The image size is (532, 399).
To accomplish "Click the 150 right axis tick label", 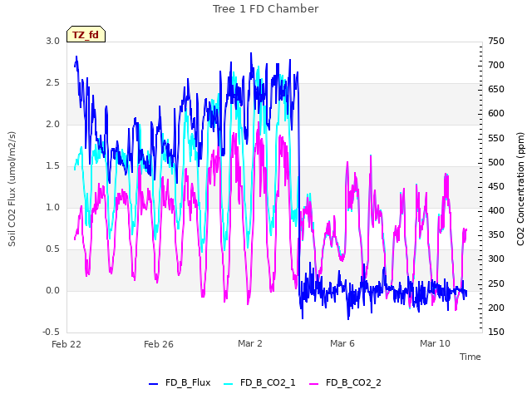I will 496,332.
